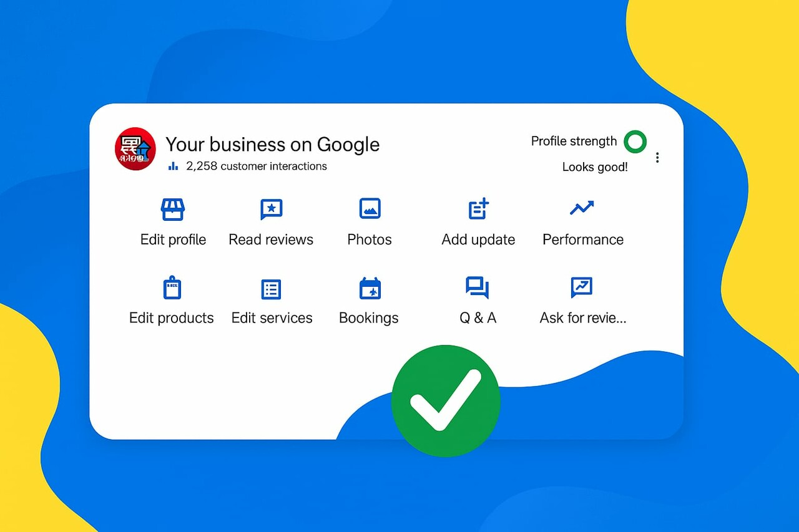
Task: Click the customer interactions bar chart icon
Action: click(174, 167)
